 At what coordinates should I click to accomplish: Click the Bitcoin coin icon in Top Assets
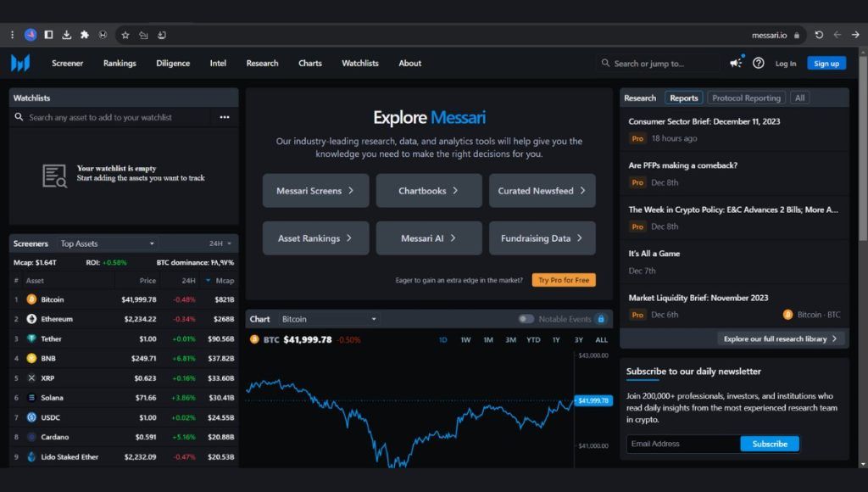pos(31,299)
